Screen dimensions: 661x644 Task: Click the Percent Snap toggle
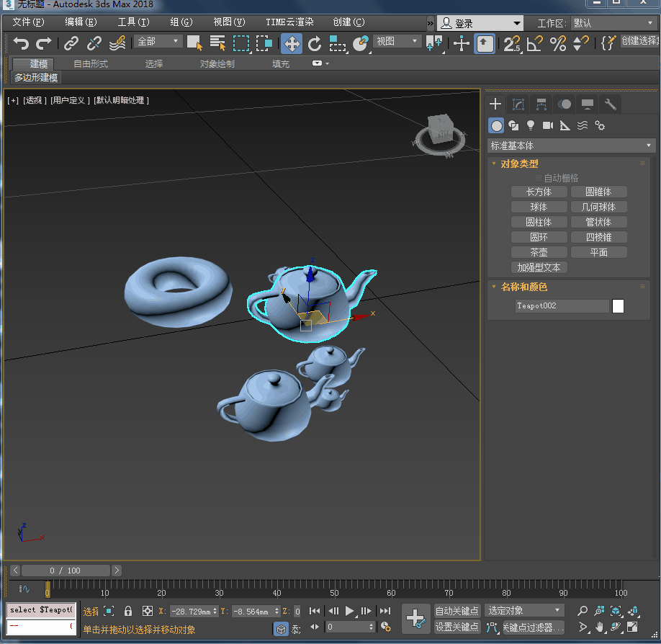(x=558, y=43)
